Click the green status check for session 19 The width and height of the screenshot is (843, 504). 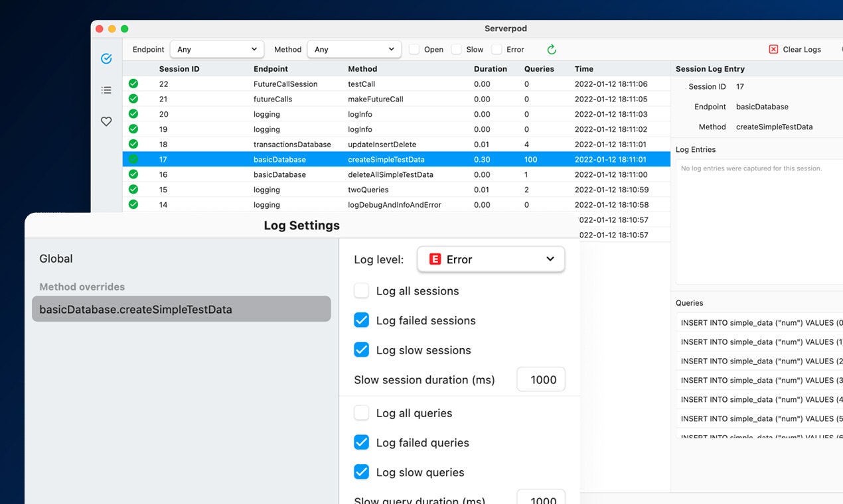coord(133,129)
